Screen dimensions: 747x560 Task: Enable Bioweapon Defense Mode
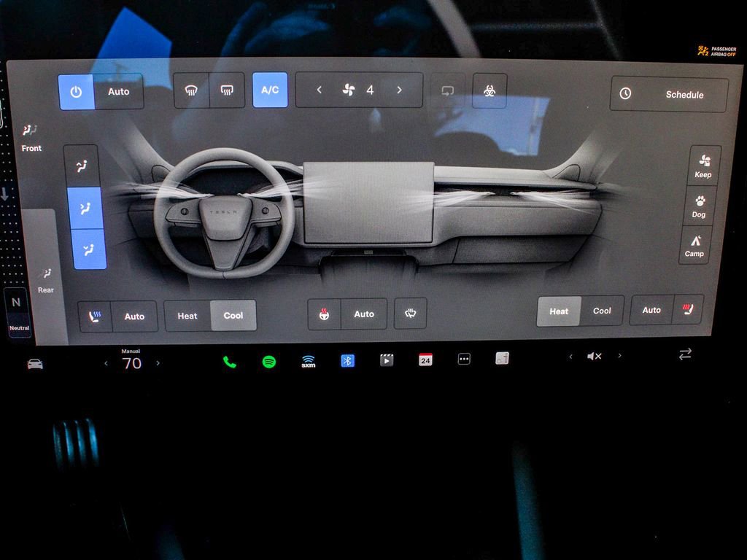click(489, 90)
